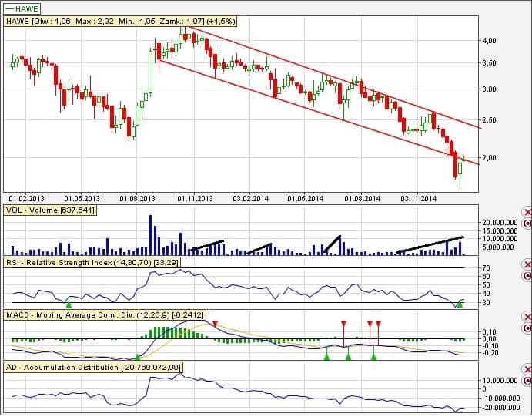The height and width of the screenshot is (417, 532).
Task: Select the HAWE legend tab
Action: (23, 8)
